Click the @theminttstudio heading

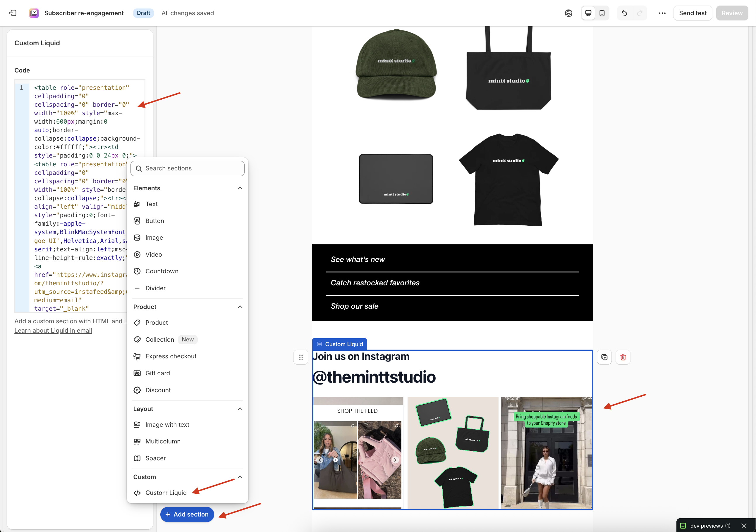[374, 377]
